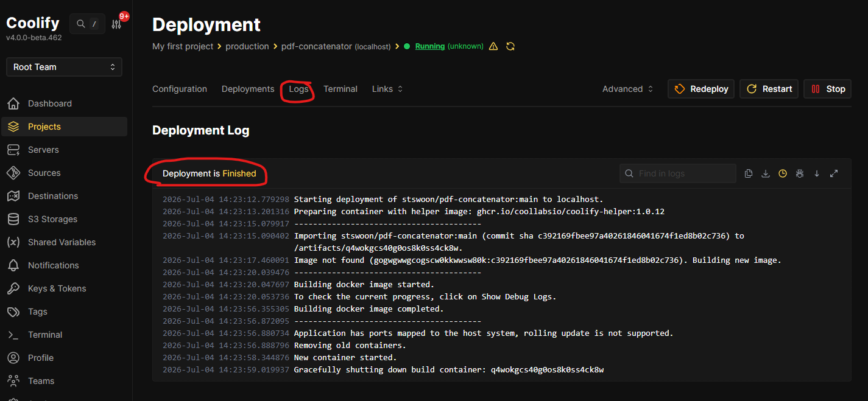Open Projects in the sidebar

point(64,127)
